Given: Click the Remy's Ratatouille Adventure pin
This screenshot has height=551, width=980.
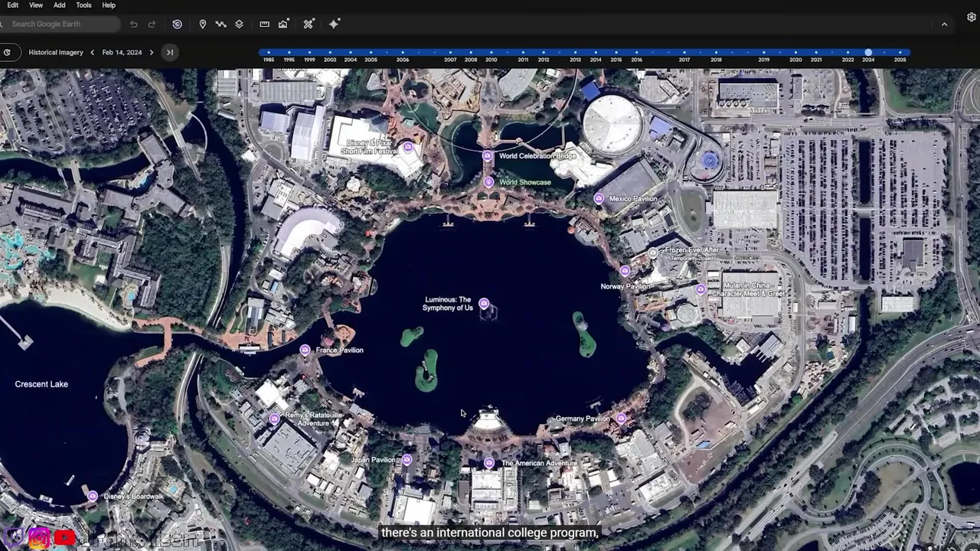Looking at the screenshot, I should point(274,419).
